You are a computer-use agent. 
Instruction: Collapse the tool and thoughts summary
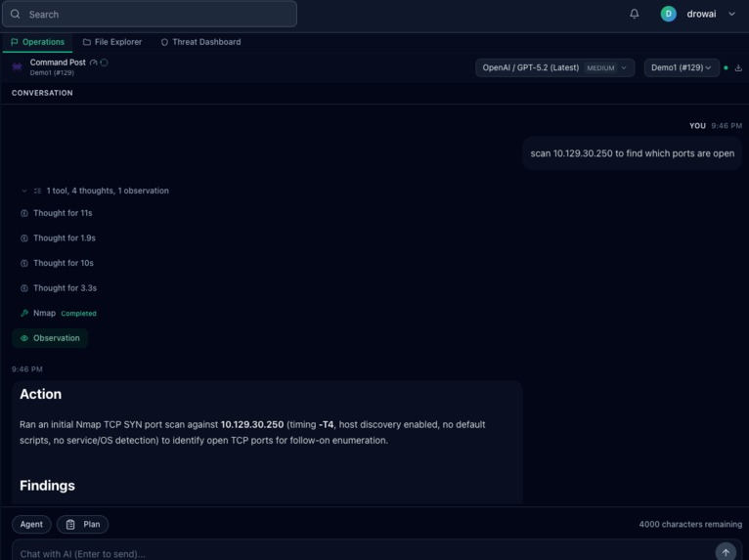24,191
